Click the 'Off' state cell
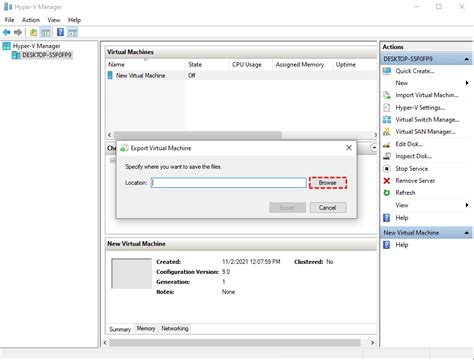The image size is (474, 360). (x=192, y=76)
